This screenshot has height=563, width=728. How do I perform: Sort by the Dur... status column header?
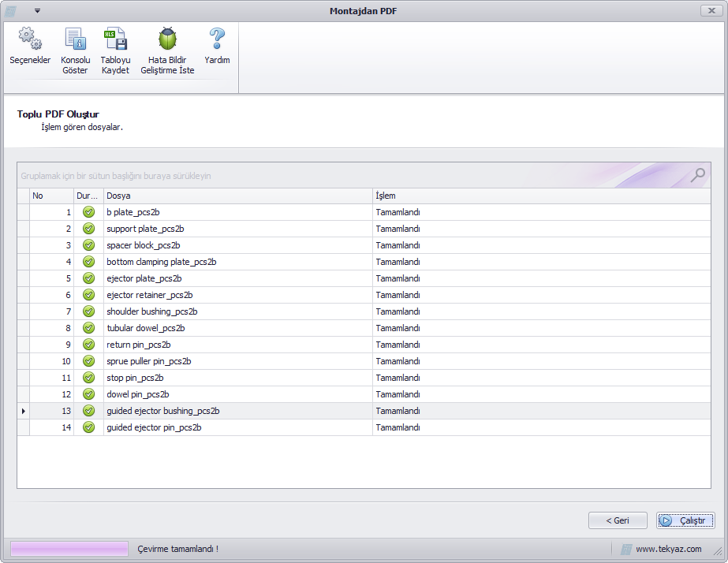[88, 196]
